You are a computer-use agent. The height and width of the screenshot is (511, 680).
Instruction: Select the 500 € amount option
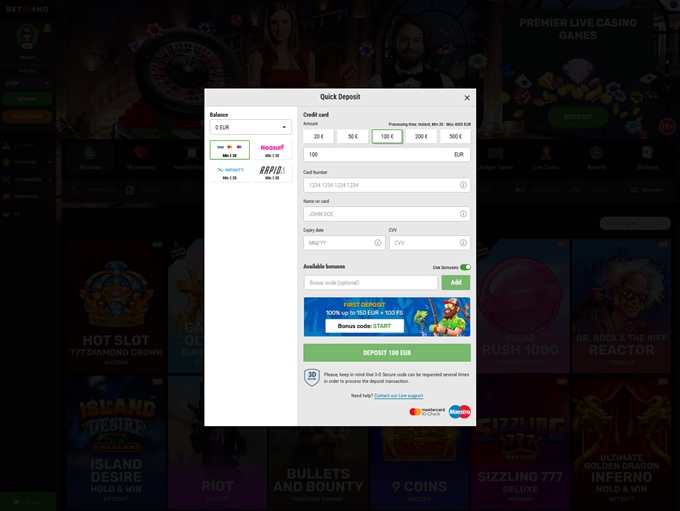(x=455, y=137)
